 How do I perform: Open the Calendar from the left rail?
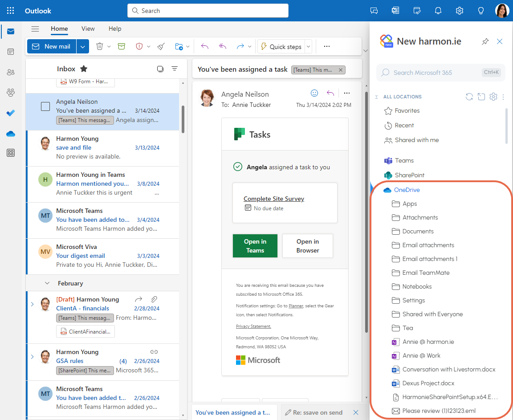[x=10, y=52]
